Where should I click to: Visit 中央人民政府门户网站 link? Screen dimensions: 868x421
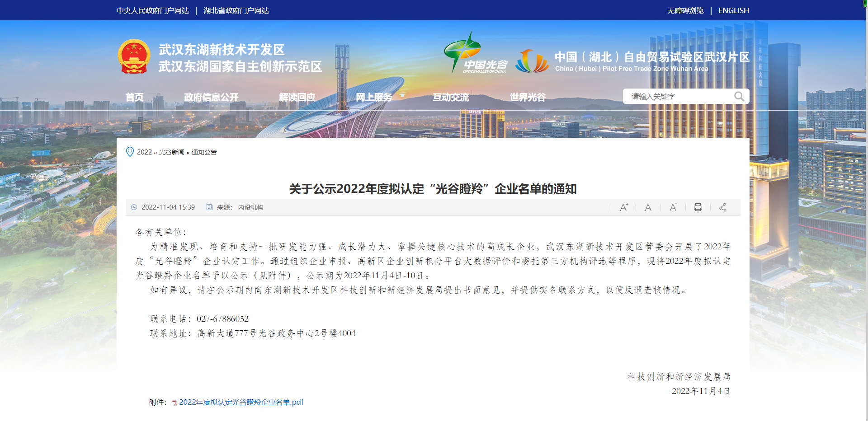click(153, 10)
